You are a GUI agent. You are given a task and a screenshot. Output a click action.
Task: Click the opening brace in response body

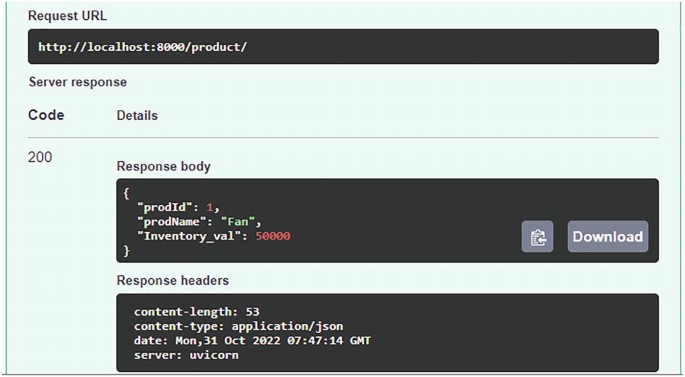pos(126,193)
